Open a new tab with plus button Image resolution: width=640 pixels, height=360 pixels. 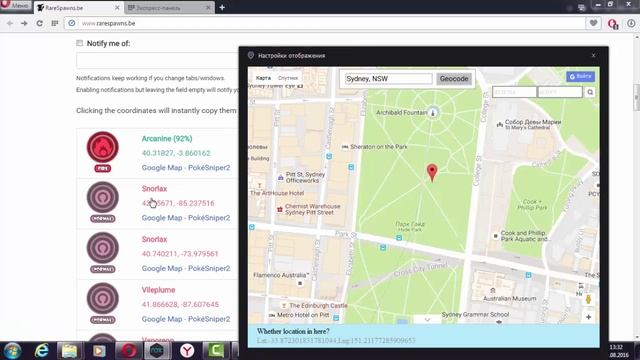coord(222,7)
